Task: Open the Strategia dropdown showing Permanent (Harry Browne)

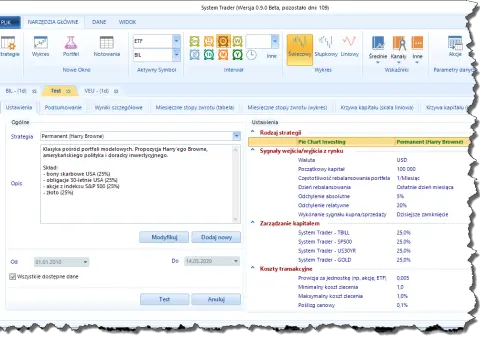Action: pos(236,136)
